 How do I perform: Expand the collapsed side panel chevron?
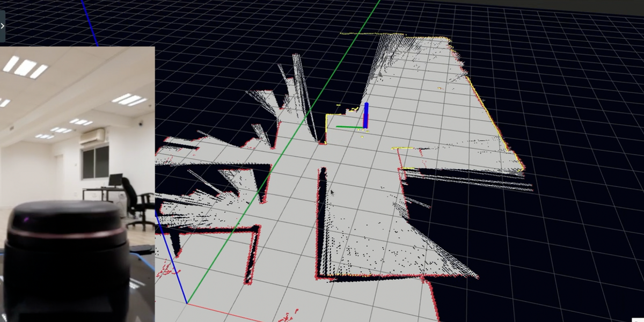tap(3, 25)
